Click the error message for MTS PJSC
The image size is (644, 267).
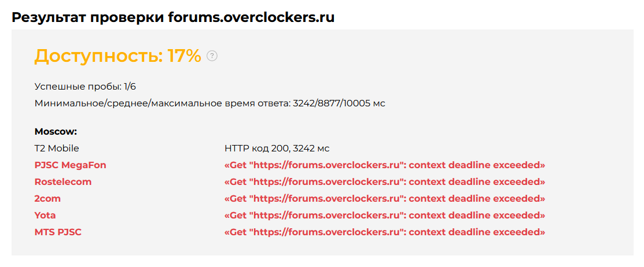(x=385, y=232)
